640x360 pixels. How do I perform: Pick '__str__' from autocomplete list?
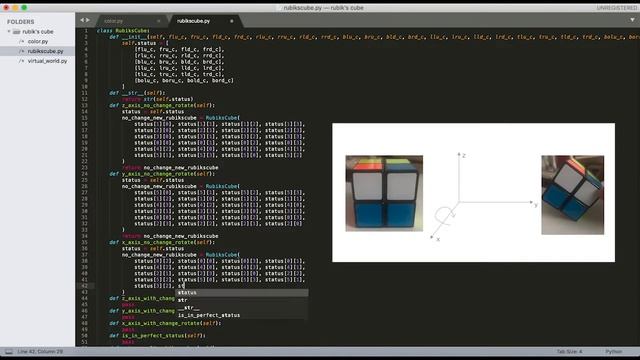pyautogui.click(x=242, y=308)
